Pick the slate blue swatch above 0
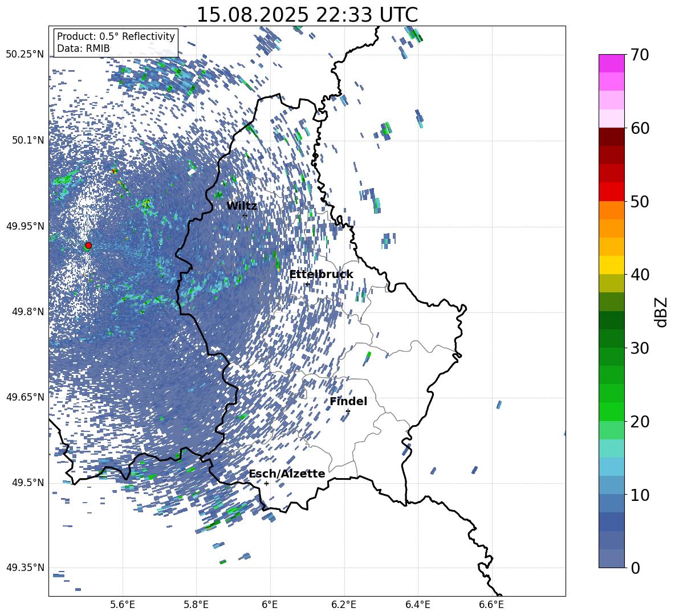Screen dimensions: 675x616 point(612,558)
